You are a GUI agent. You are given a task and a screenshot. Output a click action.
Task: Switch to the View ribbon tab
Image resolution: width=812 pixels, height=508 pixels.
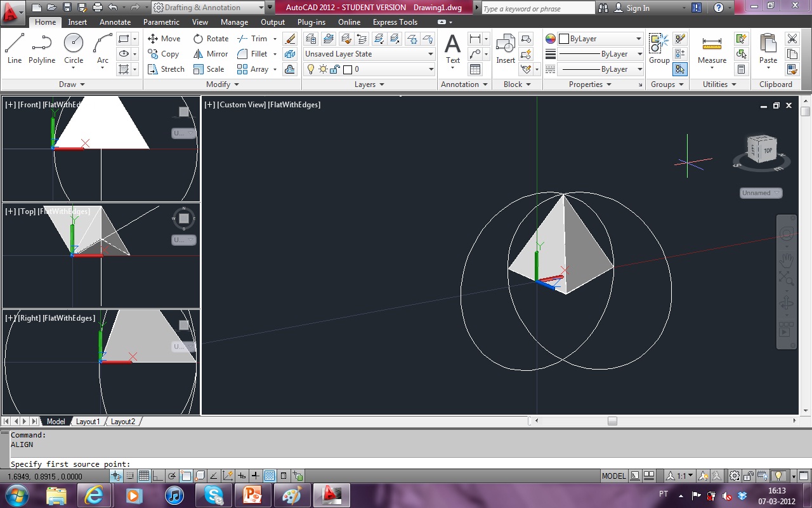pyautogui.click(x=200, y=22)
